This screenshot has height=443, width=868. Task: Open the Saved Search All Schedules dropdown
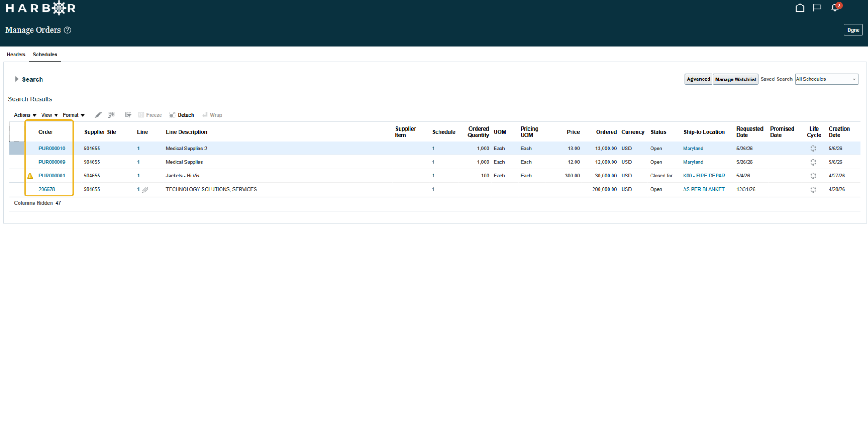[x=826, y=79]
